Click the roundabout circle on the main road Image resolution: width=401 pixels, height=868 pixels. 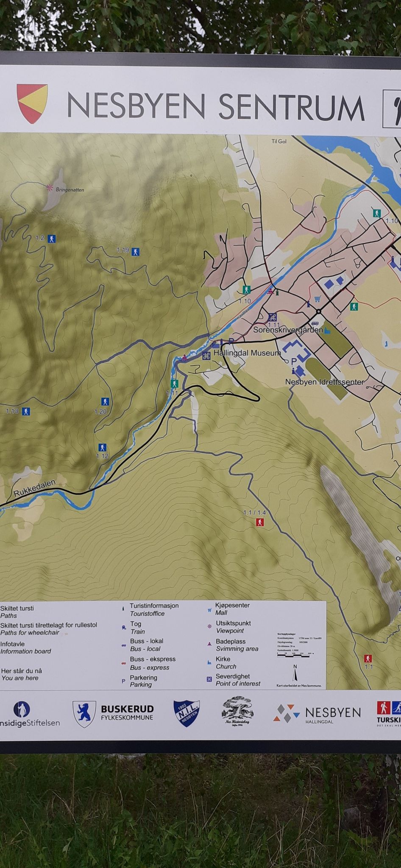point(318,312)
